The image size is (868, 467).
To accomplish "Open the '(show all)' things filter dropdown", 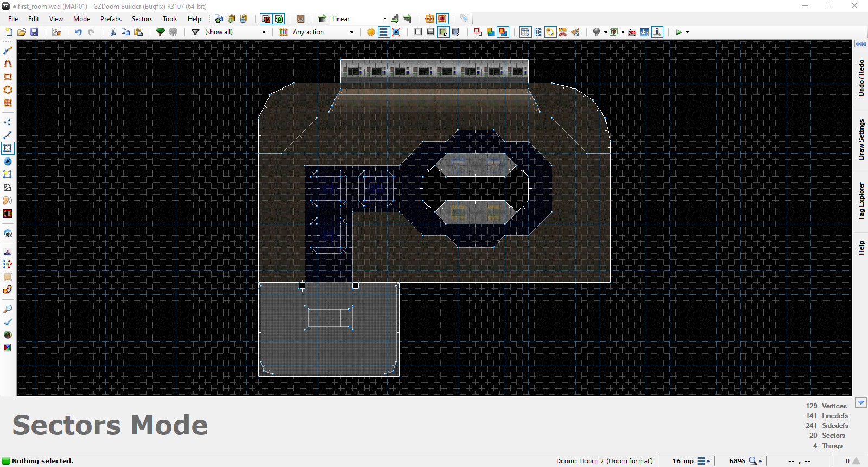I will (x=264, y=33).
